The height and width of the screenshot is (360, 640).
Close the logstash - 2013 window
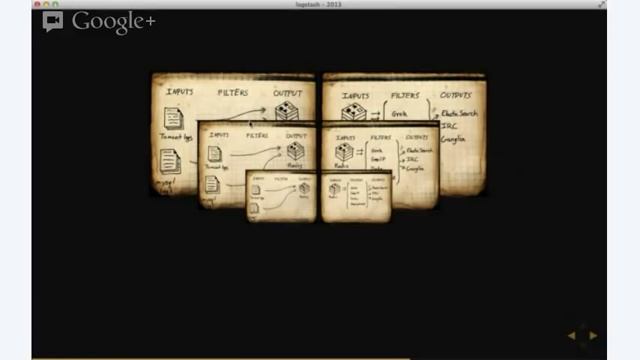pos(37,4)
